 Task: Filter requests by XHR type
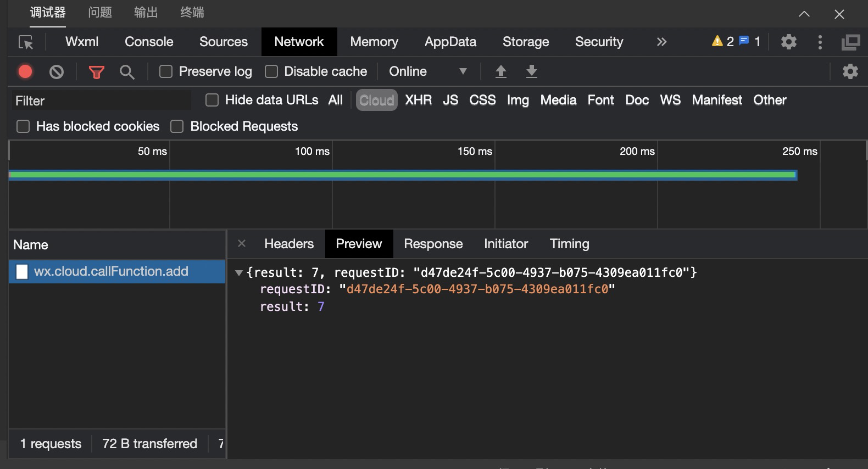pos(418,100)
